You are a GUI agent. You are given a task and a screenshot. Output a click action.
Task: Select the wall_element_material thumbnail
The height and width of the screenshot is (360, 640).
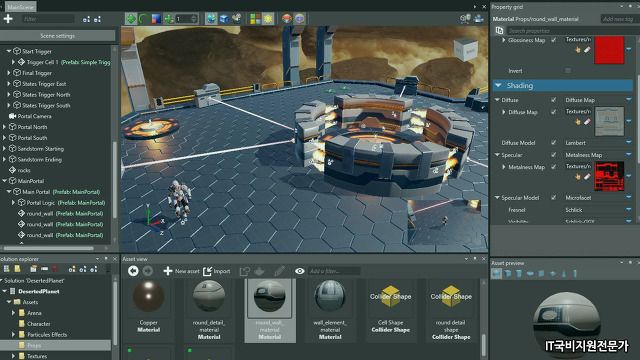(x=330, y=296)
